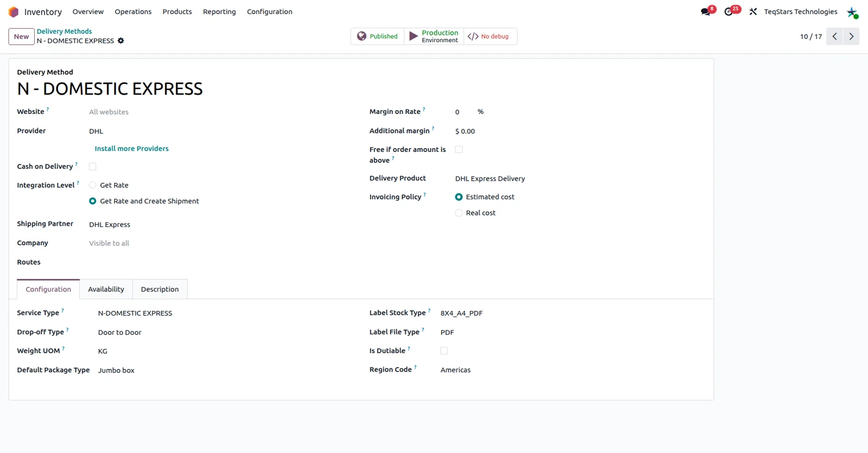Click the developer tools wrench icon
Screen dimensions: 868x453
pyautogui.click(x=753, y=11)
